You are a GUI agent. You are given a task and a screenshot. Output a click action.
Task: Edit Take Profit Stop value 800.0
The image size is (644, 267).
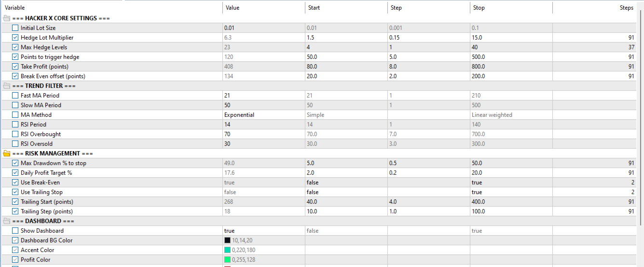pyautogui.click(x=510, y=67)
